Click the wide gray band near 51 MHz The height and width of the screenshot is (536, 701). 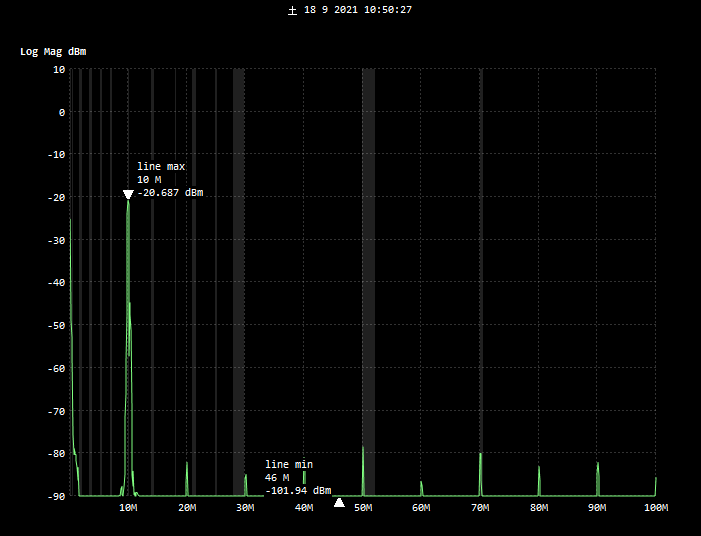[x=368, y=282]
